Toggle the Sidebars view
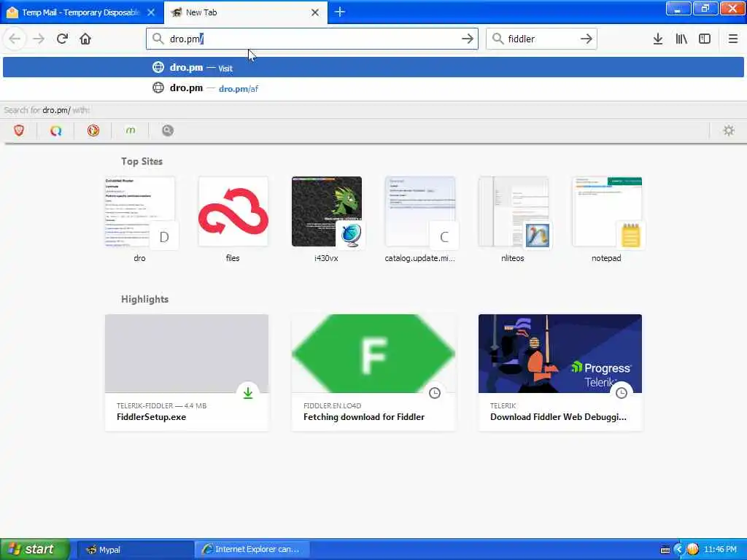This screenshot has height=560, width=747. [x=705, y=39]
